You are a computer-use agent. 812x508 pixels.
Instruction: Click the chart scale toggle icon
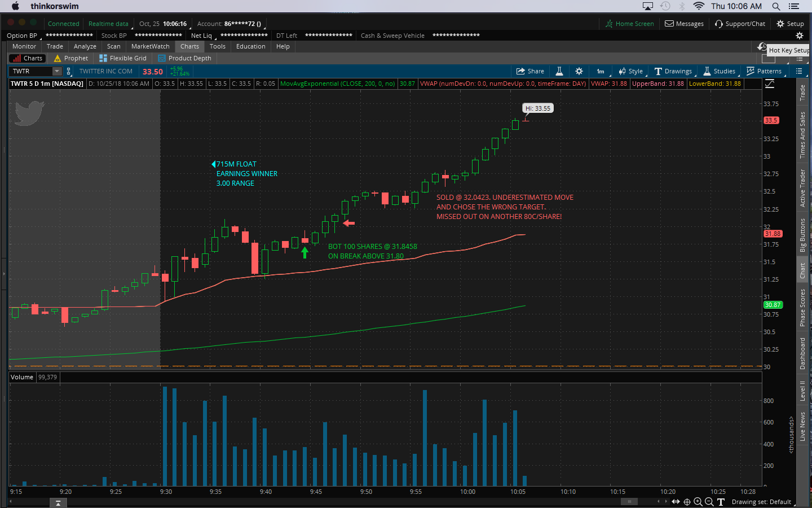click(770, 84)
